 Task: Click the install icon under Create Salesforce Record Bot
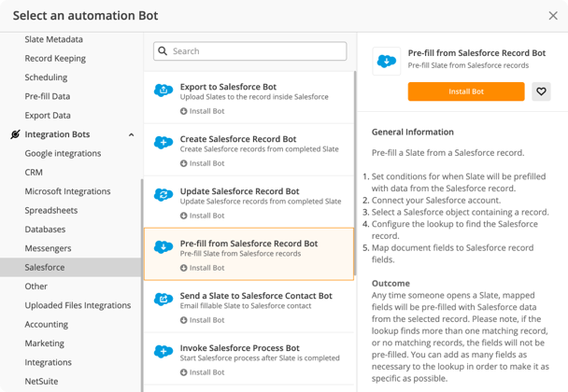coord(184,163)
